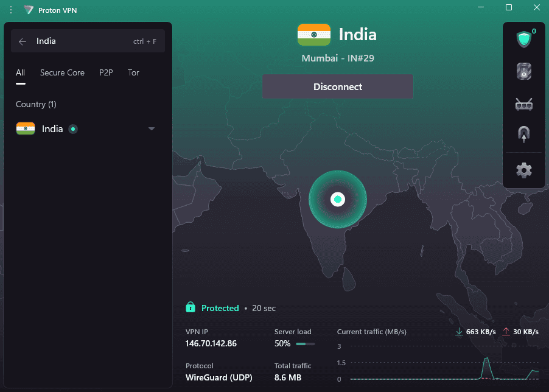The image size is (549, 392).
Task: Switch to the Tor tab
Action: click(133, 73)
